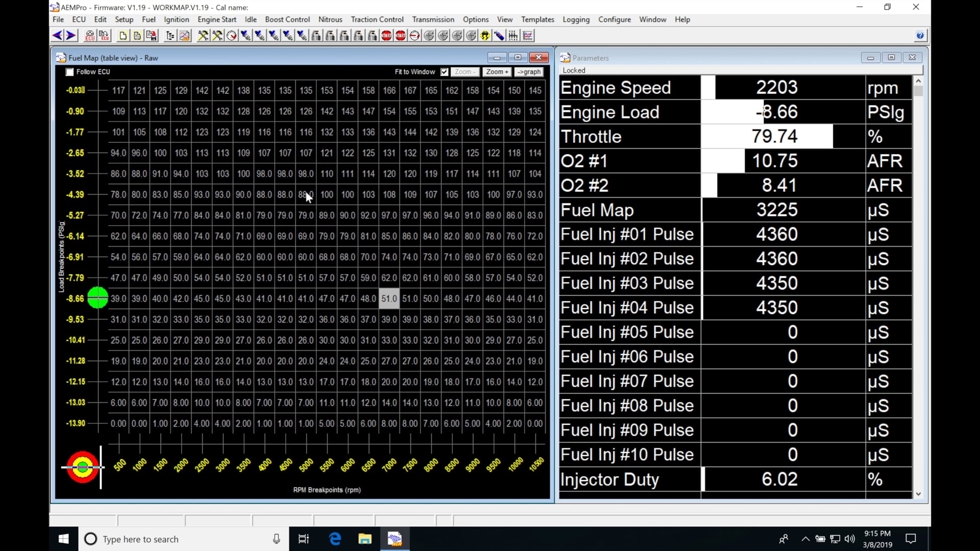Open the Logging menu
This screenshot has width=980, height=551.
click(576, 19)
